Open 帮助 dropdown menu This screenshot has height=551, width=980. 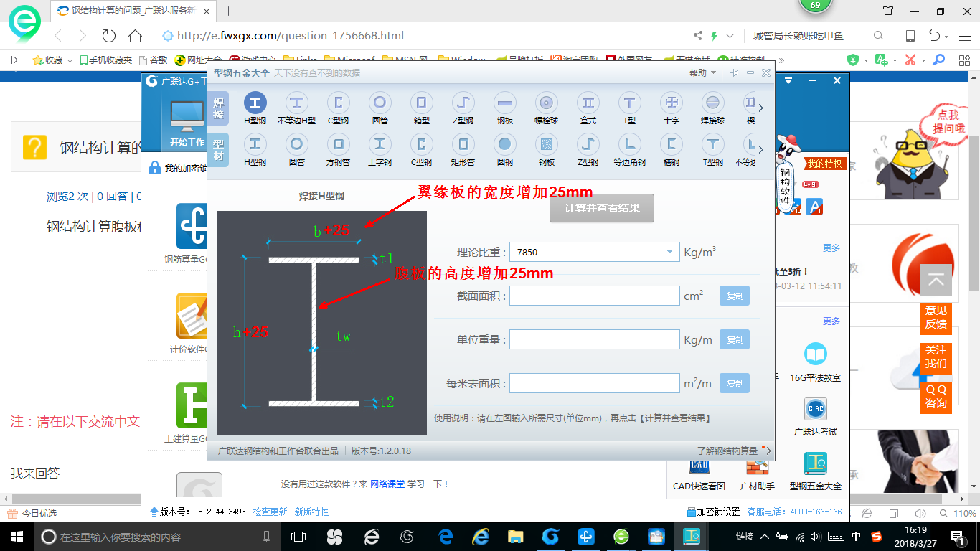702,73
